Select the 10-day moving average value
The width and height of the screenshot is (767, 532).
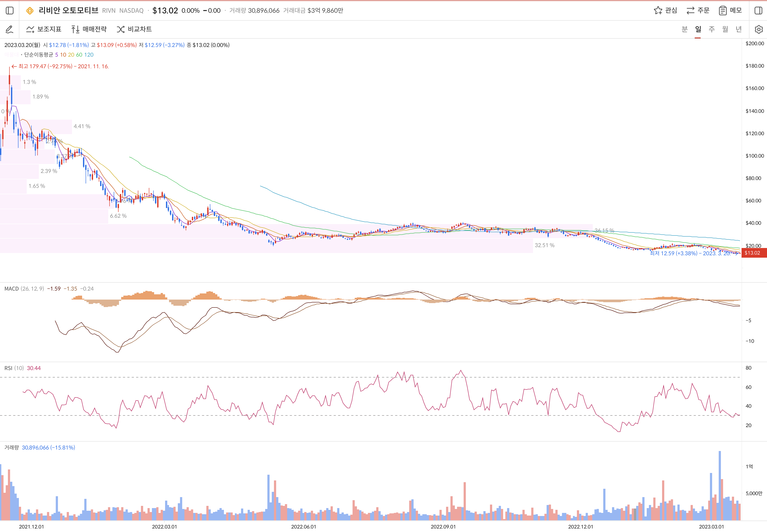point(63,55)
